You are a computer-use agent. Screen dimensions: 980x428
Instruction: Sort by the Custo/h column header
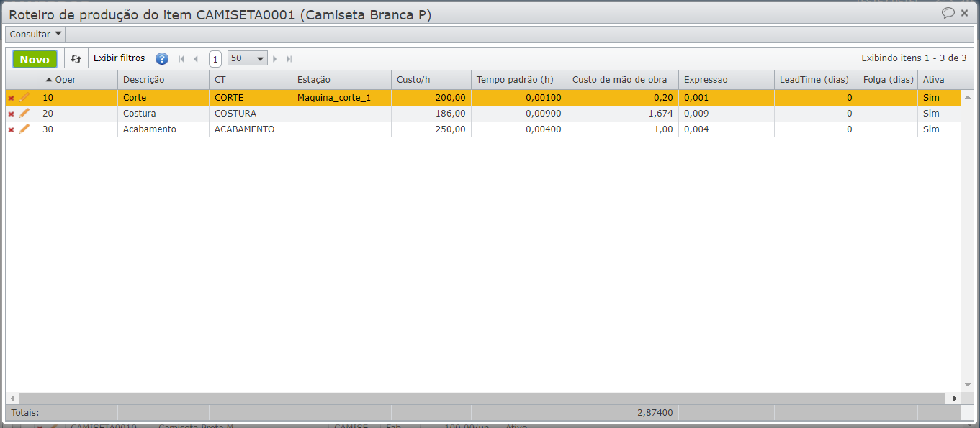click(x=431, y=80)
